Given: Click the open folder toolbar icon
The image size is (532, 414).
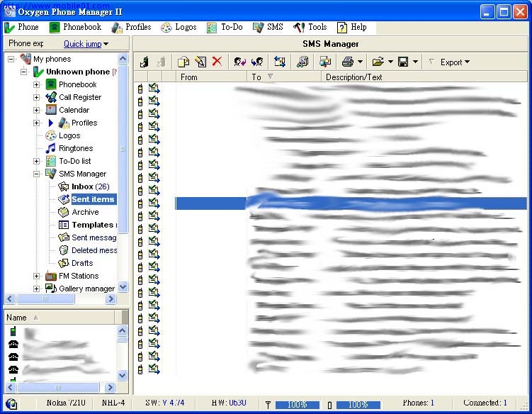Looking at the screenshot, I should tap(378, 62).
